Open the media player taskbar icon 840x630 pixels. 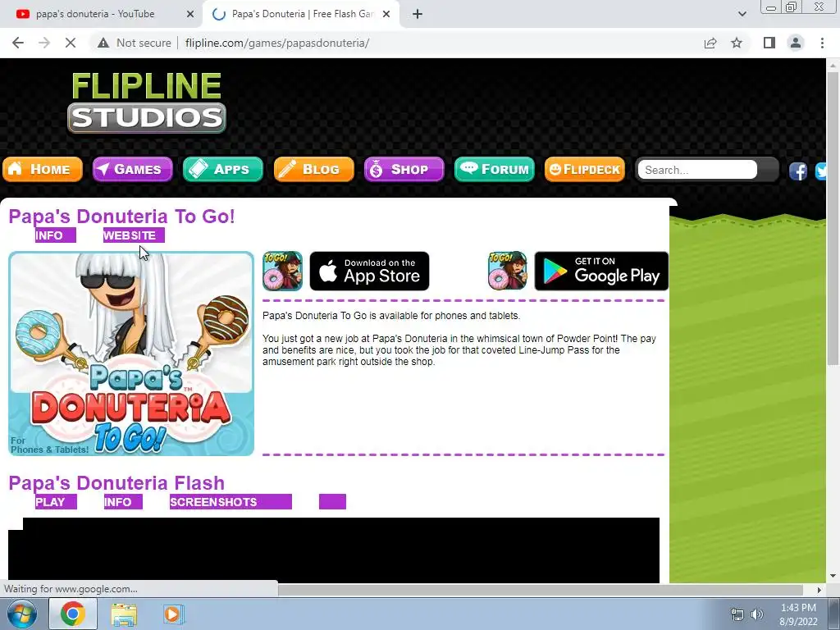pos(173,614)
